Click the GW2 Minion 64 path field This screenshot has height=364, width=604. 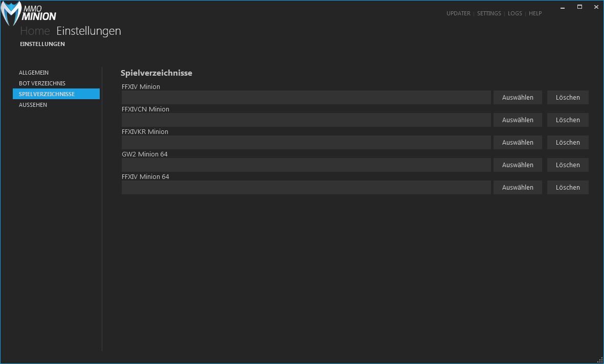pyautogui.click(x=306, y=165)
